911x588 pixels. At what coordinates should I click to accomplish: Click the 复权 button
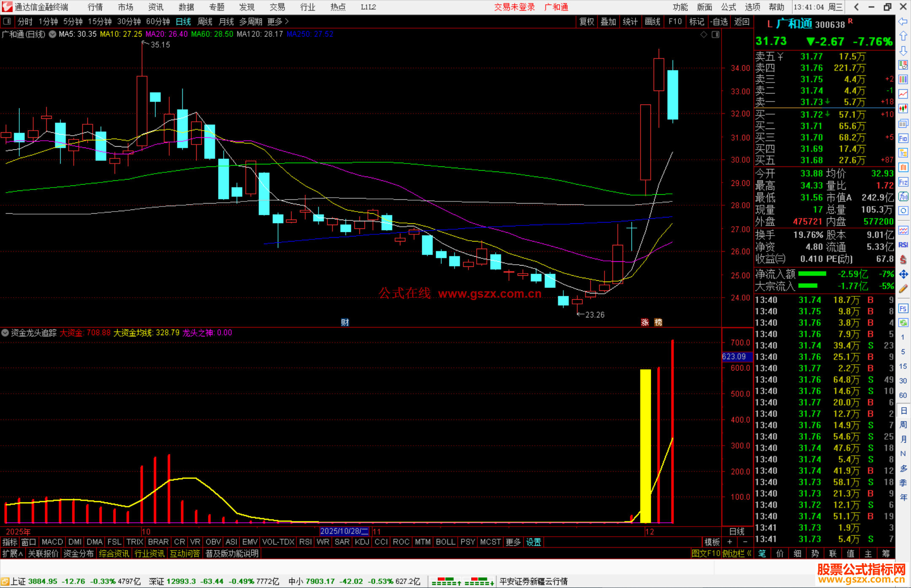pos(586,21)
